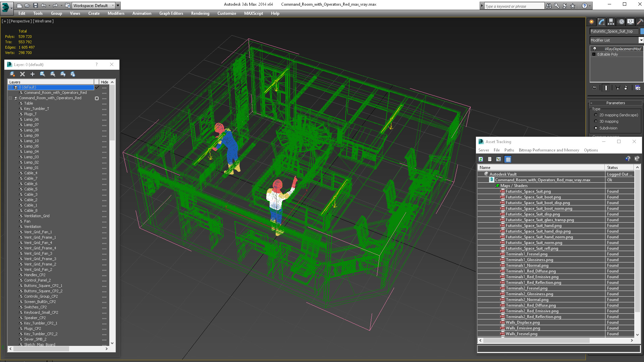Toggle Hide dash for Table object
Screen dimensions: 644x362
[104, 104]
